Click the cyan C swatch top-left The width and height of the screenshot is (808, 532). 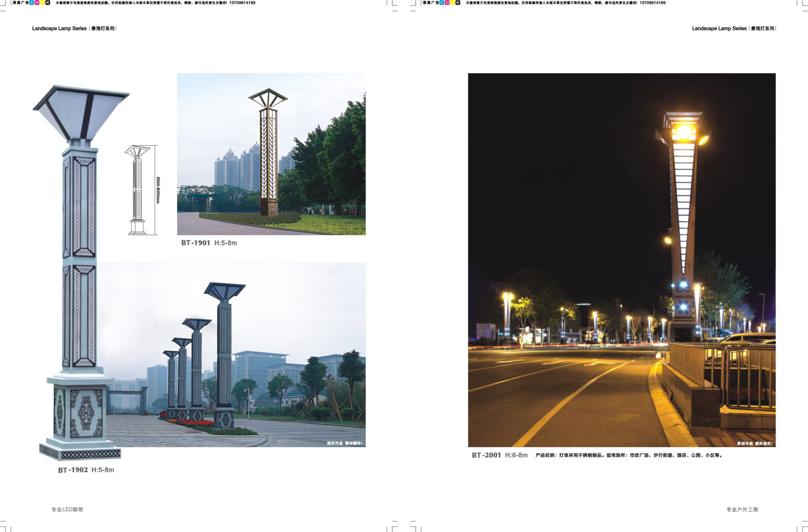[x=32, y=3]
